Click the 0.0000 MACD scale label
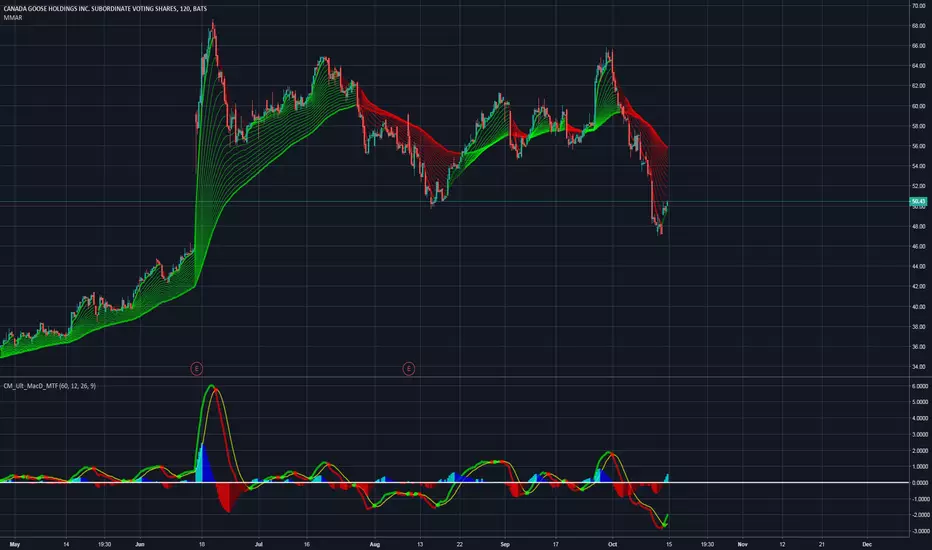 pyautogui.click(x=920, y=483)
